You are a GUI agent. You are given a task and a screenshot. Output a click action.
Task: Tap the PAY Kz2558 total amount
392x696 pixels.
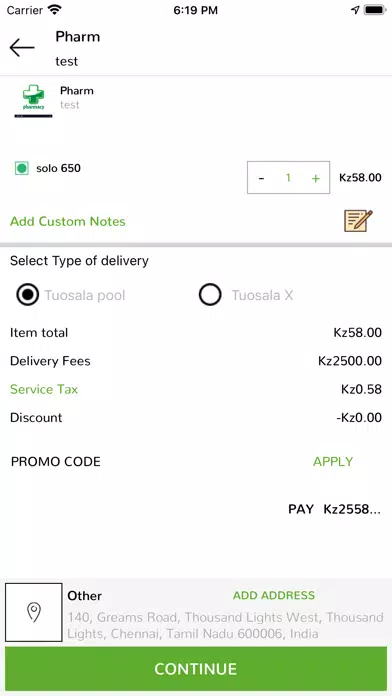[334, 509]
